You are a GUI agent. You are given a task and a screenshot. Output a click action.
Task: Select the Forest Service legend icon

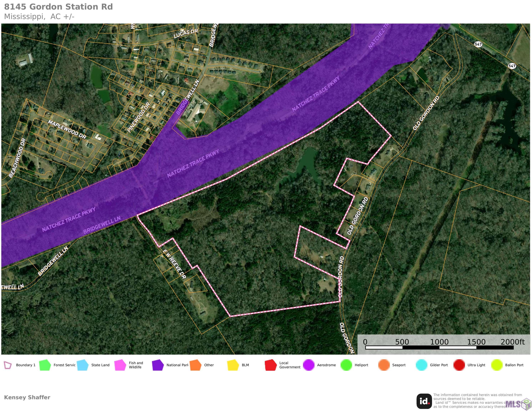45,365
